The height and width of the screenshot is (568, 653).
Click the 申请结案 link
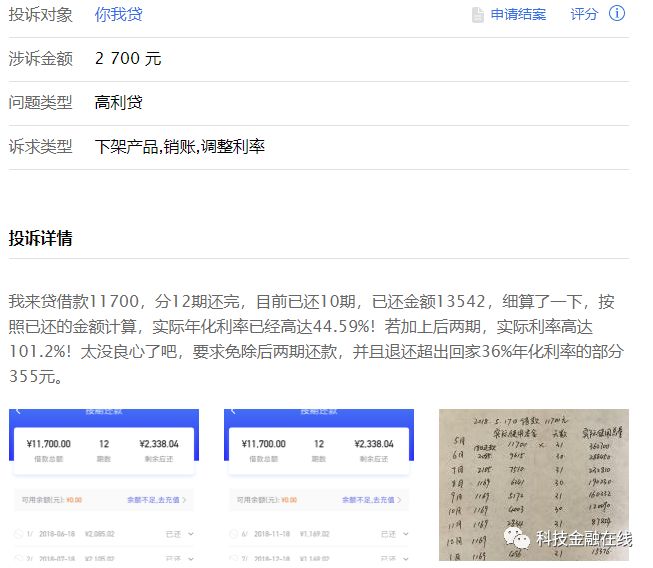[518, 15]
